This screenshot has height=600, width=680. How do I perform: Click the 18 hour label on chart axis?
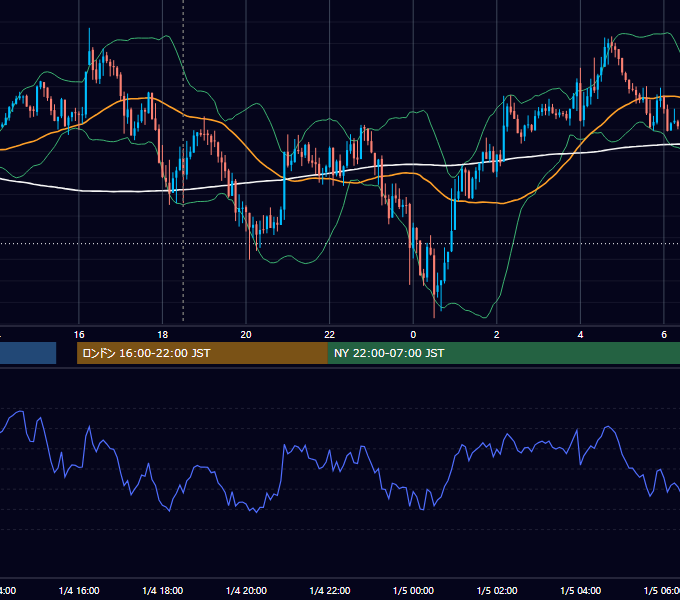(x=163, y=335)
